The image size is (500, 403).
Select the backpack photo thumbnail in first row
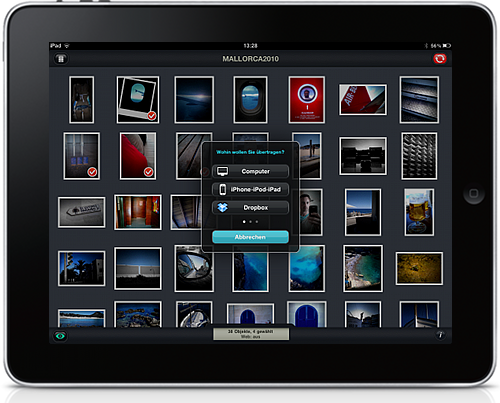[82, 100]
